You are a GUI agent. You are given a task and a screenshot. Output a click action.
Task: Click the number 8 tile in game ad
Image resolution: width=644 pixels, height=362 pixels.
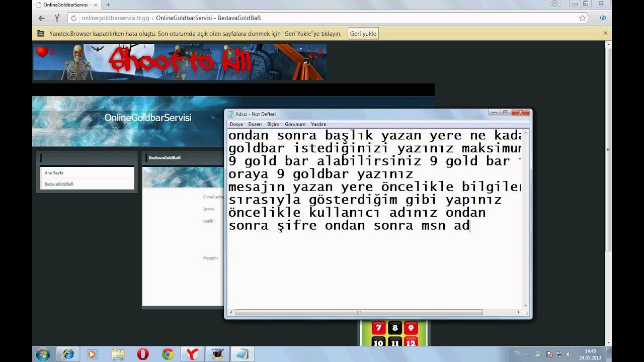(x=395, y=328)
